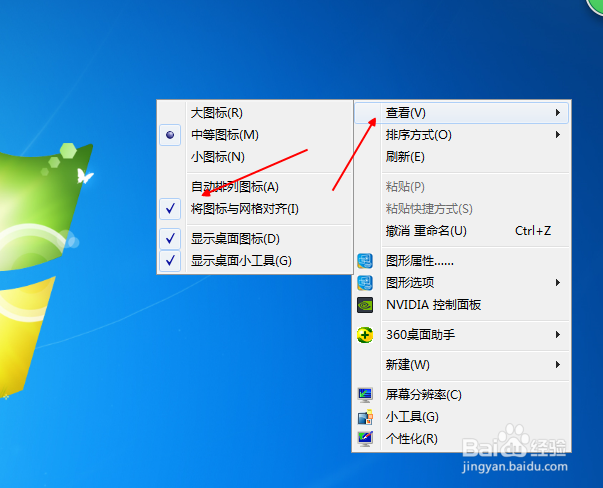Select 撤消 重命名(U) entry

click(x=461, y=231)
